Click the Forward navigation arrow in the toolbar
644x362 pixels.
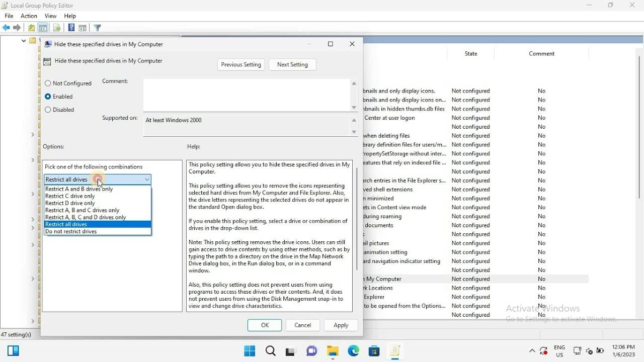coord(17,28)
